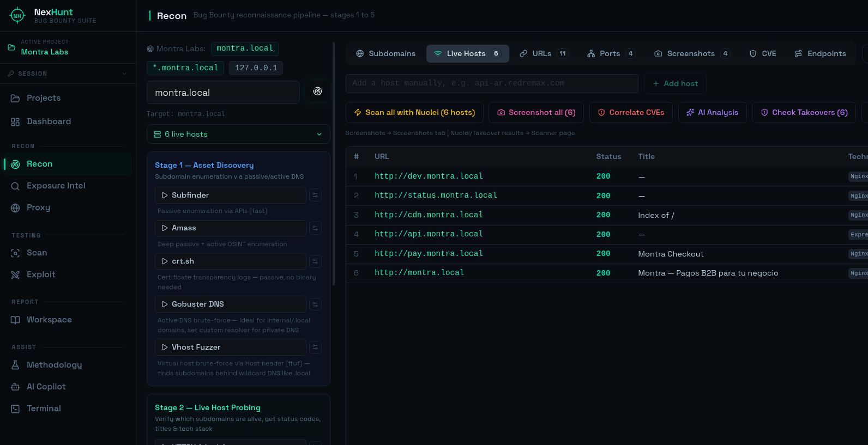
Task: Open settings for Vhost Fuzzer tool
Action: click(x=315, y=348)
